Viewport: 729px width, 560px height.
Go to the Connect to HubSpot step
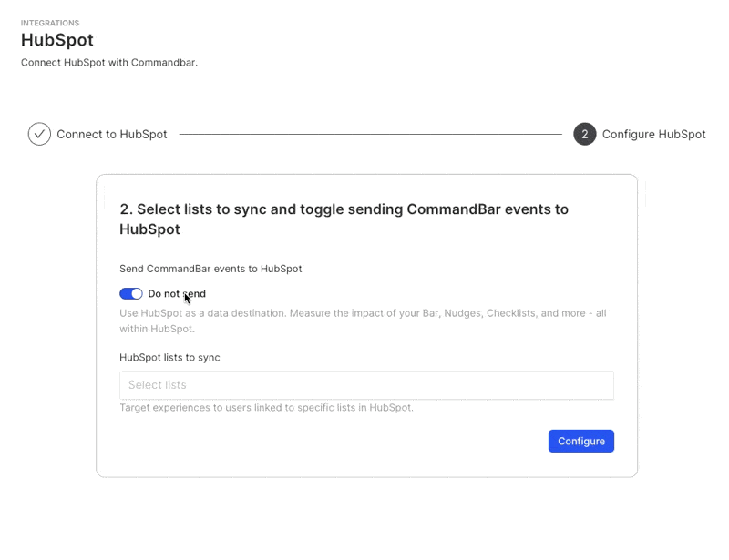tap(112, 134)
